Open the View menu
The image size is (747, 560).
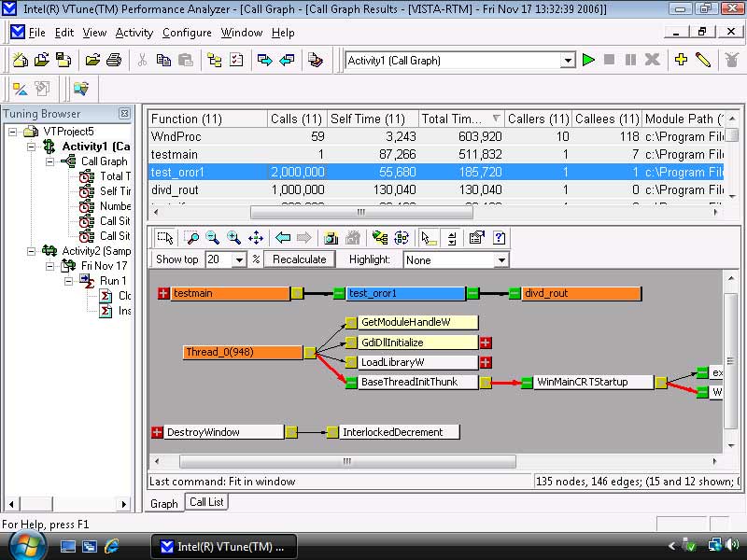[94, 33]
